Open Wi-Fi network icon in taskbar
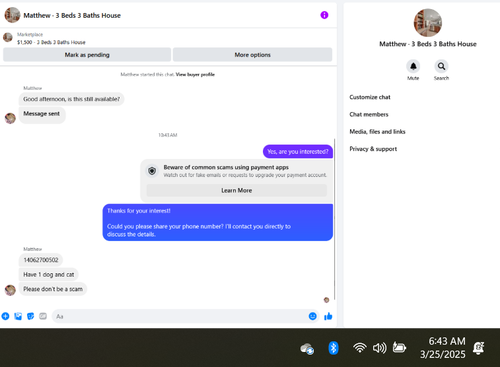This screenshot has width=500, height=367. pos(360,348)
